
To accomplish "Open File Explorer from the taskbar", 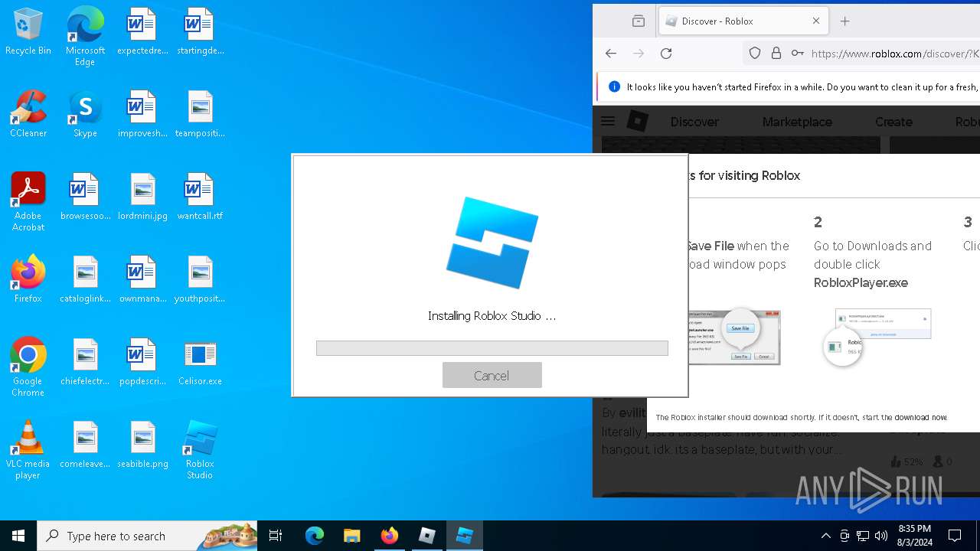I will point(351,536).
